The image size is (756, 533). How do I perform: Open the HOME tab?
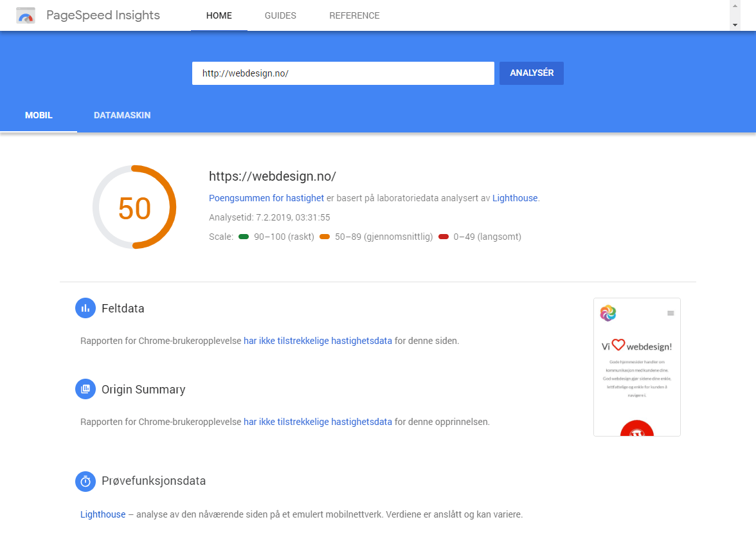tap(219, 15)
